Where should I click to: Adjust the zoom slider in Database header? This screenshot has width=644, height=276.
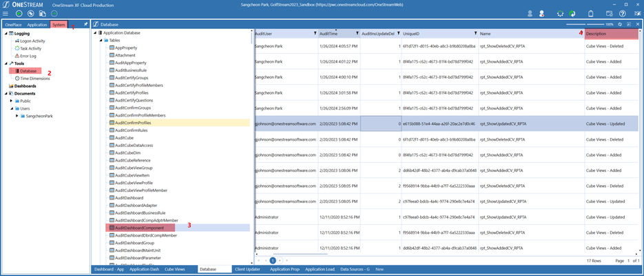[585, 24]
